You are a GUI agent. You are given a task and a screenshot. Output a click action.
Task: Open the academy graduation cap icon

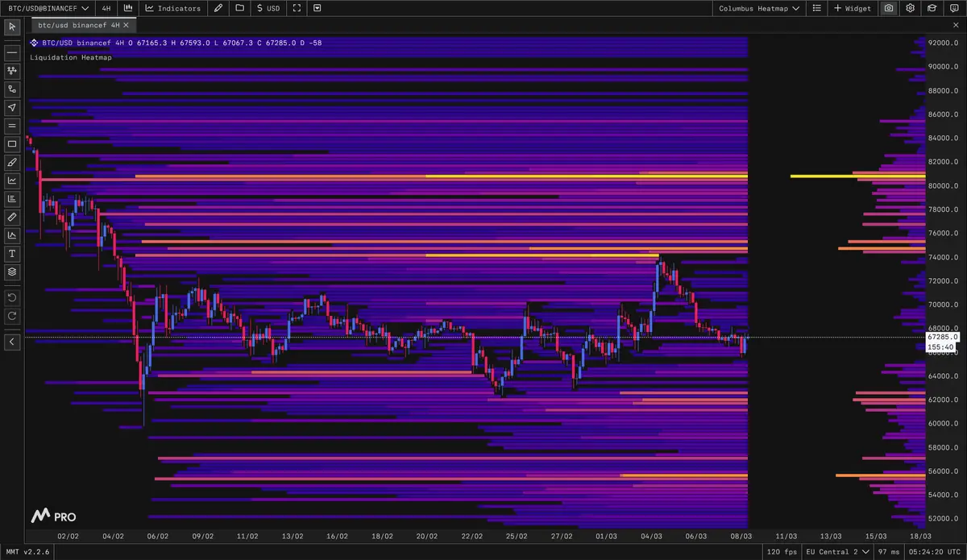tap(932, 8)
